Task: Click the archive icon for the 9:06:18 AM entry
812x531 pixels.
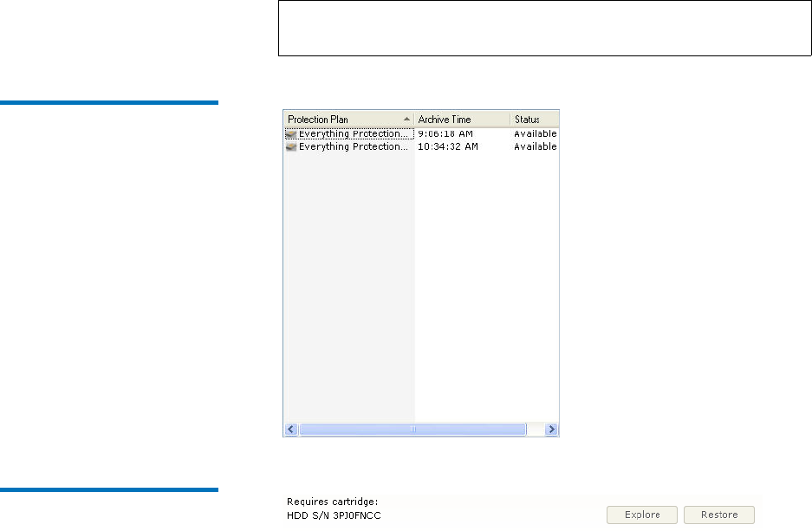Action: tap(291, 134)
